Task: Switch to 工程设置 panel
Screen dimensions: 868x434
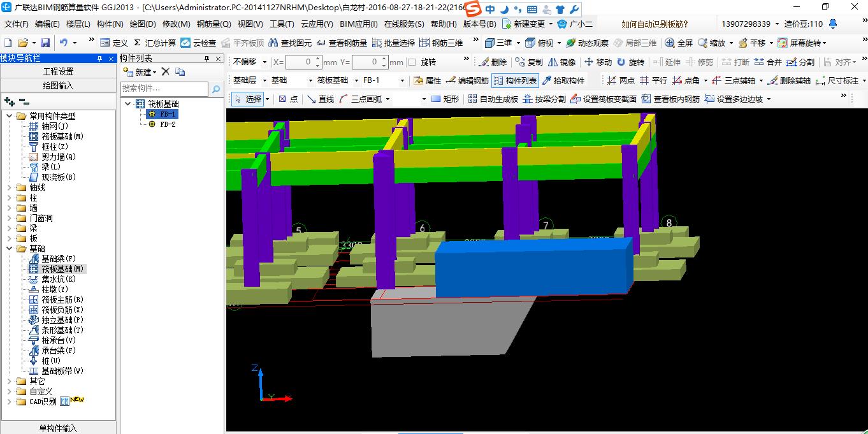Action: (x=58, y=71)
